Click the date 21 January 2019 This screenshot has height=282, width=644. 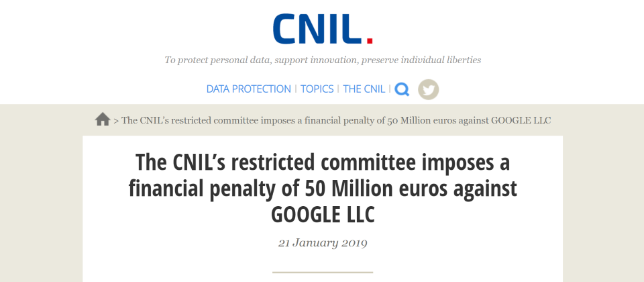tap(323, 243)
